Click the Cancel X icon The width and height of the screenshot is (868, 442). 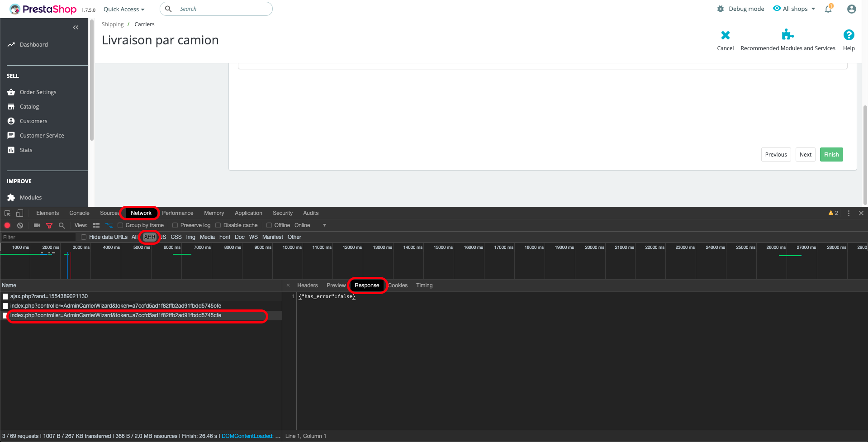pos(725,35)
